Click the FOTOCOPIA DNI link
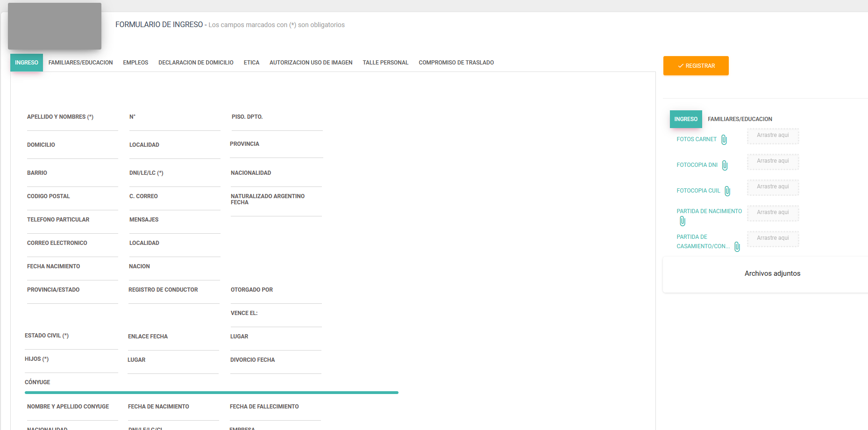The width and height of the screenshot is (868, 430). pos(697,165)
